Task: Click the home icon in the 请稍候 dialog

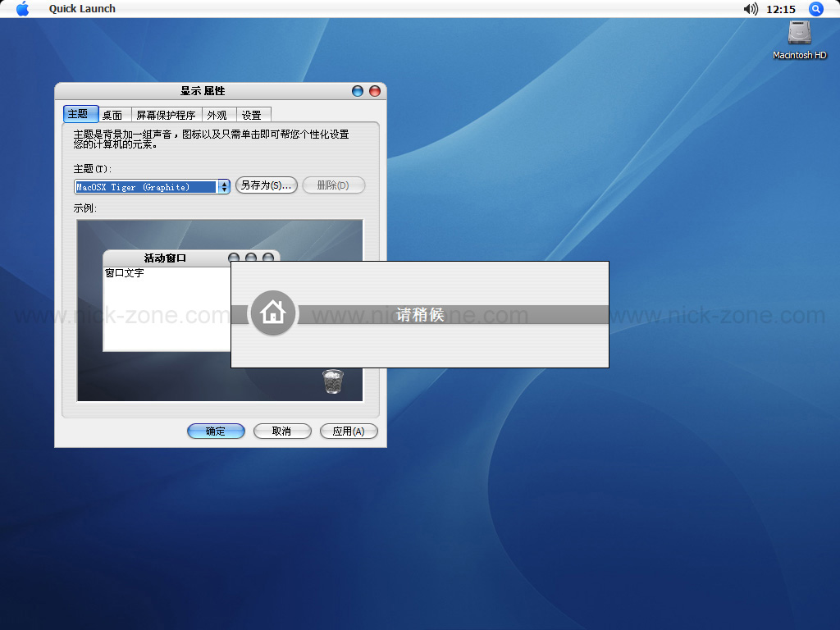Action: pyautogui.click(x=273, y=313)
